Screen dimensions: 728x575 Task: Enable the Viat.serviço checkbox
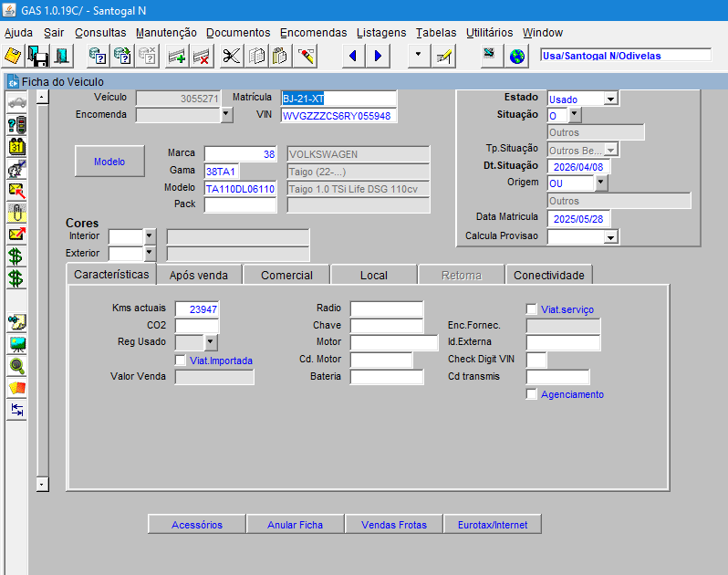532,309
